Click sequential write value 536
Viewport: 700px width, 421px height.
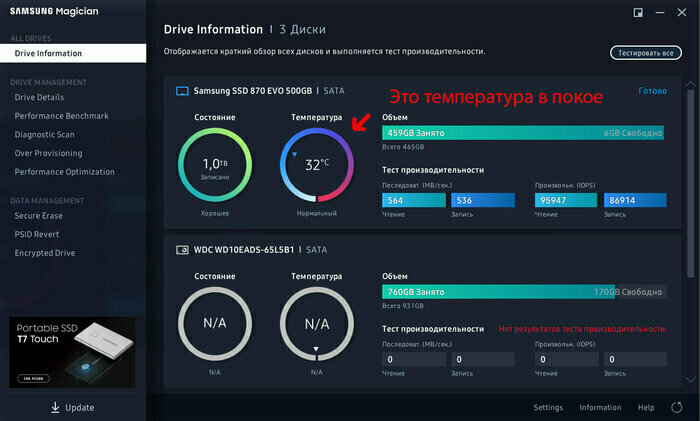483,200
